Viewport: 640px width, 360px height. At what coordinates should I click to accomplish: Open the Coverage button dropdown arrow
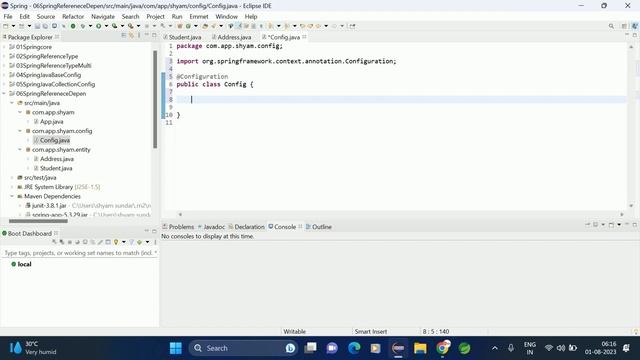point(122,26)
